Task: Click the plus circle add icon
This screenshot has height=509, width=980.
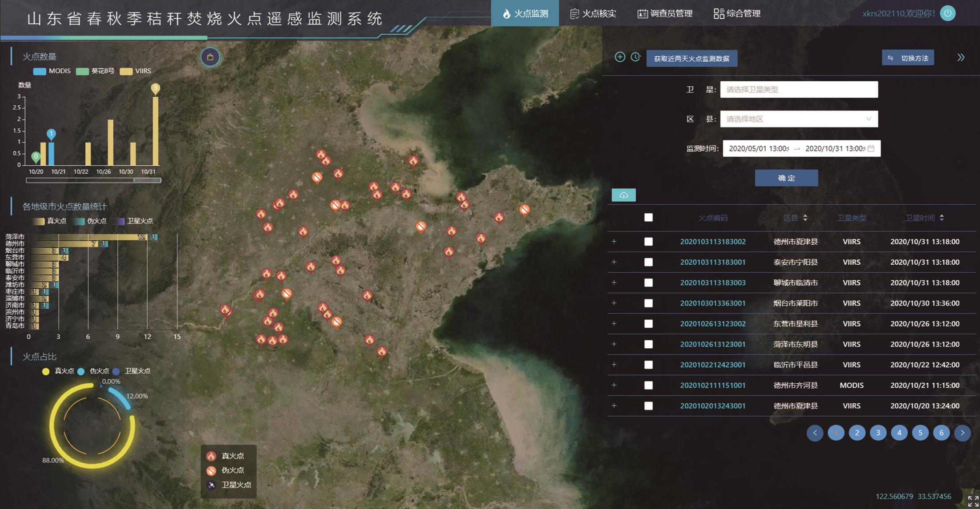Action: [x=620, y=57]
